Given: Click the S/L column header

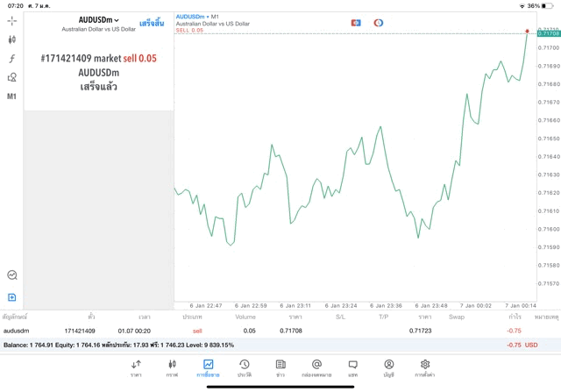Looking at the screenshot, I should coord(341,317).
